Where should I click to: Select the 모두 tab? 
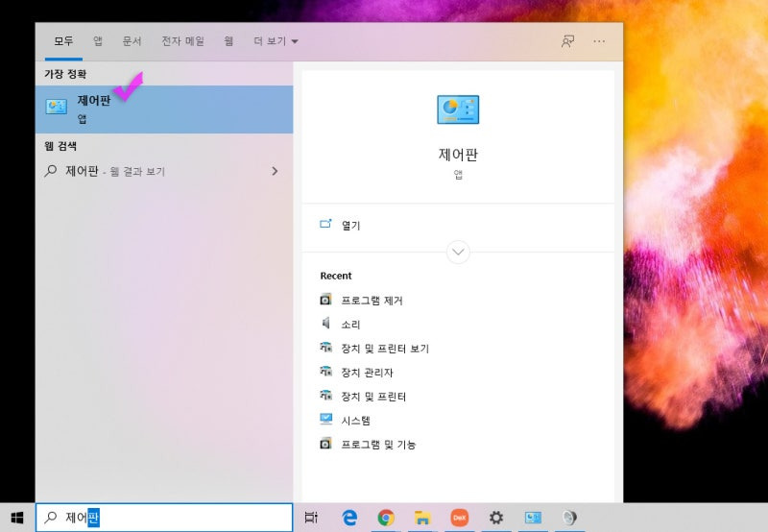point(63,41)
